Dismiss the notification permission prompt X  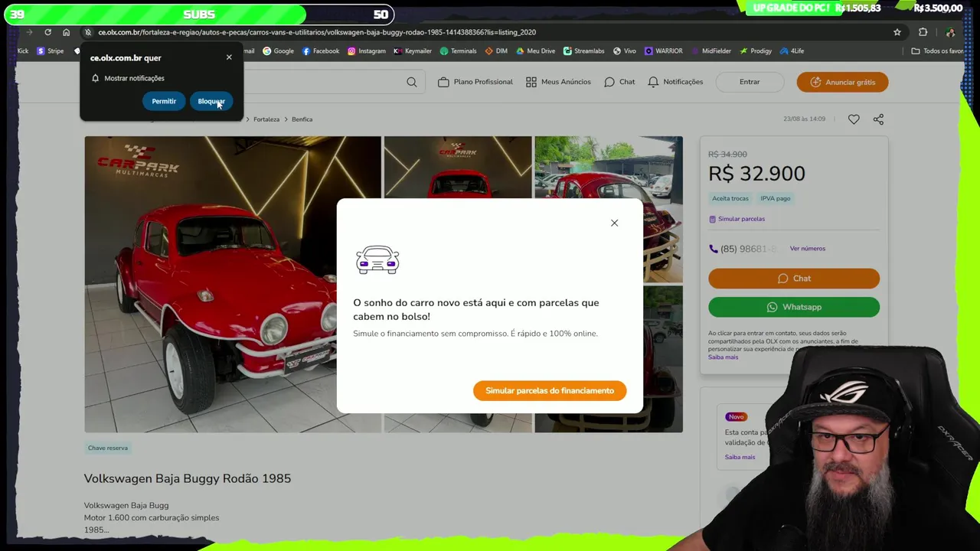[229, 57]
